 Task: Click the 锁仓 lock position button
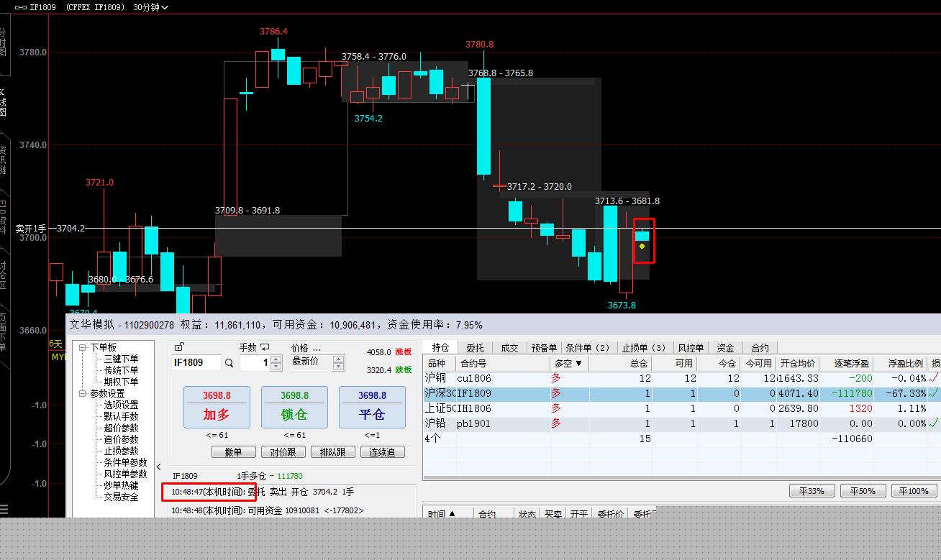click(x=294, y=407)
